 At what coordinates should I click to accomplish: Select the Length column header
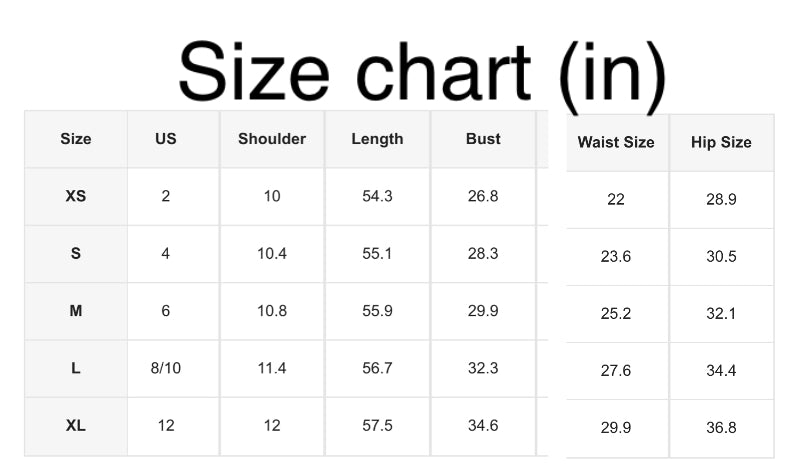pyautogui.click(x=377, y=139)
